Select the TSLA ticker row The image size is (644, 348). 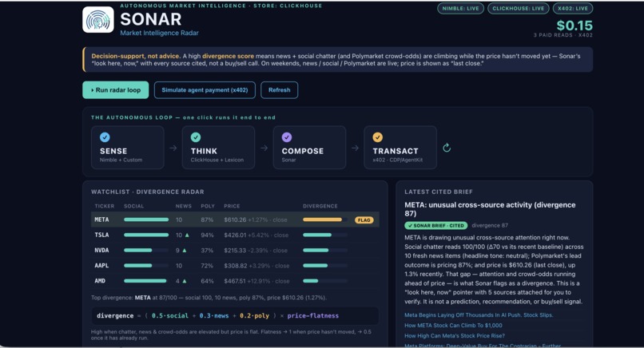point(235,235)
